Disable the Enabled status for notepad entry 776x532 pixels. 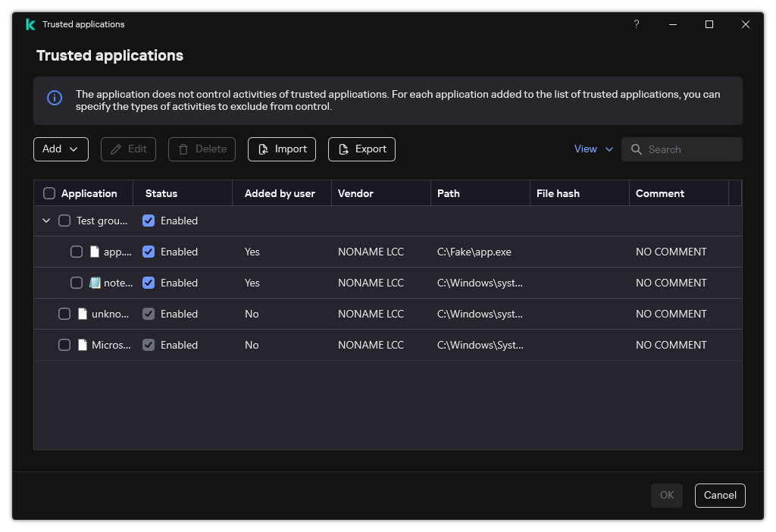coord(149,282)
